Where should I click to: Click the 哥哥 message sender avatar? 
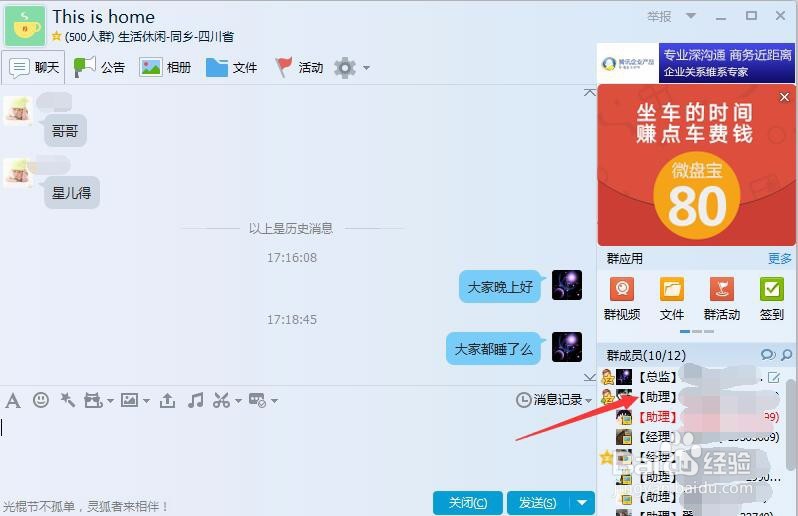pos(18,110)
